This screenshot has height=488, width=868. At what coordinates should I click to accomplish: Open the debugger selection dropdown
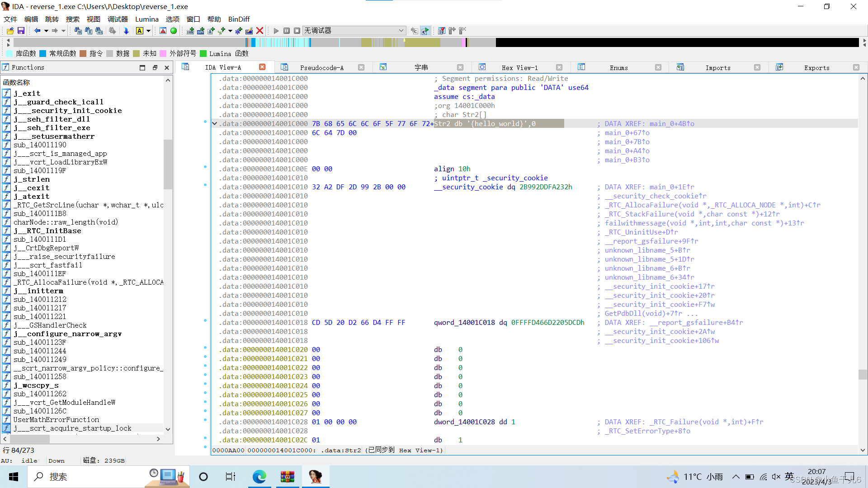401,31
